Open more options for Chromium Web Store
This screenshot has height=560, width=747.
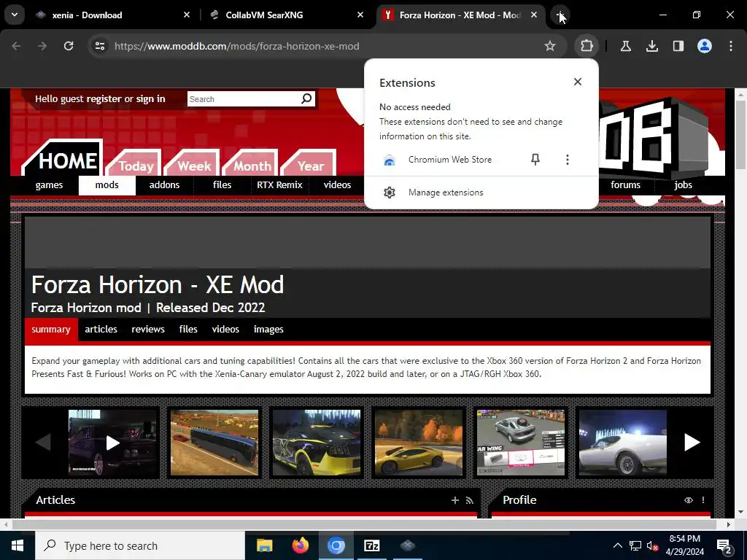(x=567, y=160)
